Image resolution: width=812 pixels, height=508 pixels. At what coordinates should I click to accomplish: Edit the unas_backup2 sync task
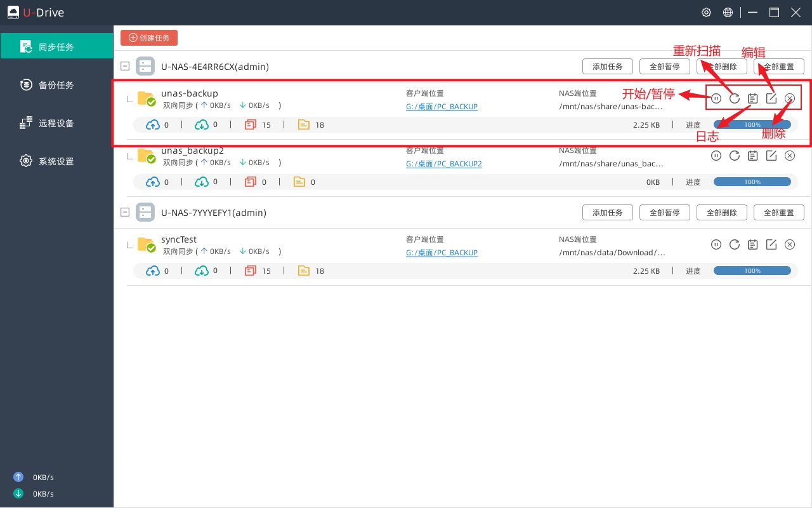click(x=771, y=156)
